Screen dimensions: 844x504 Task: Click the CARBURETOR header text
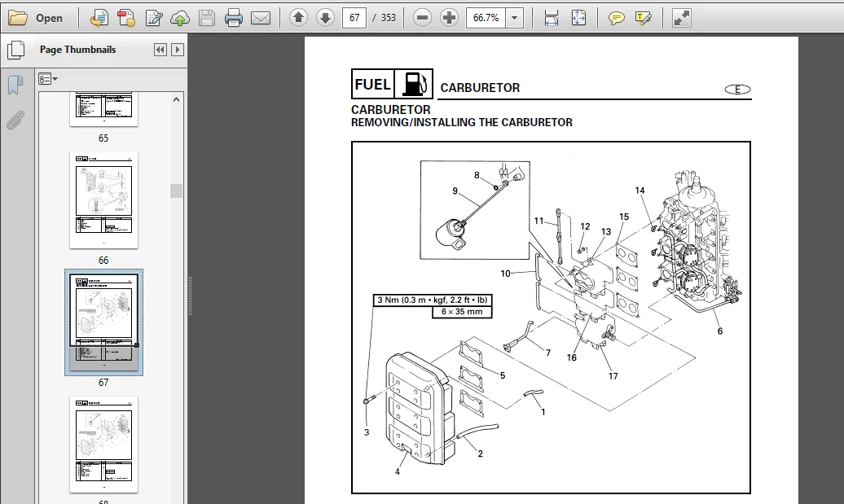pos(480,88)
